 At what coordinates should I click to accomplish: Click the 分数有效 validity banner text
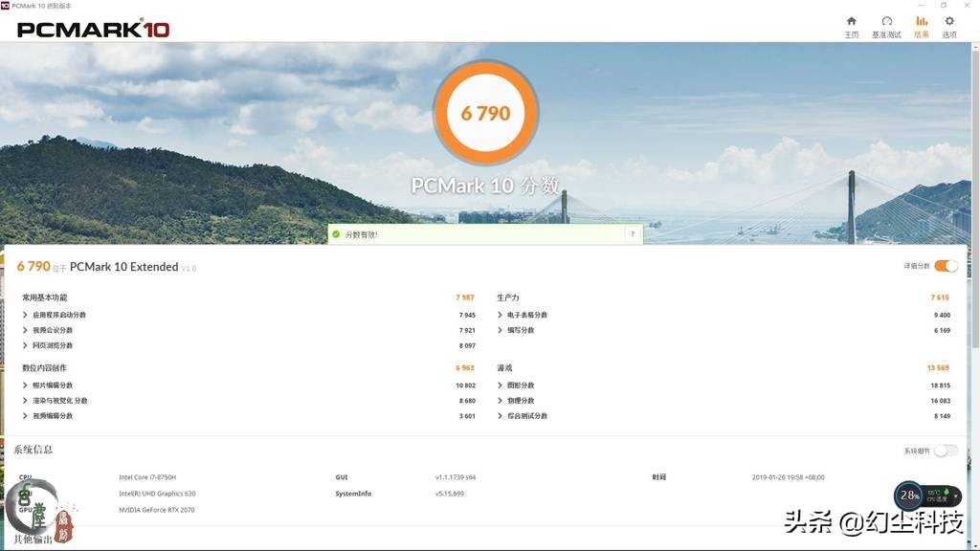(x=361, y=235)
